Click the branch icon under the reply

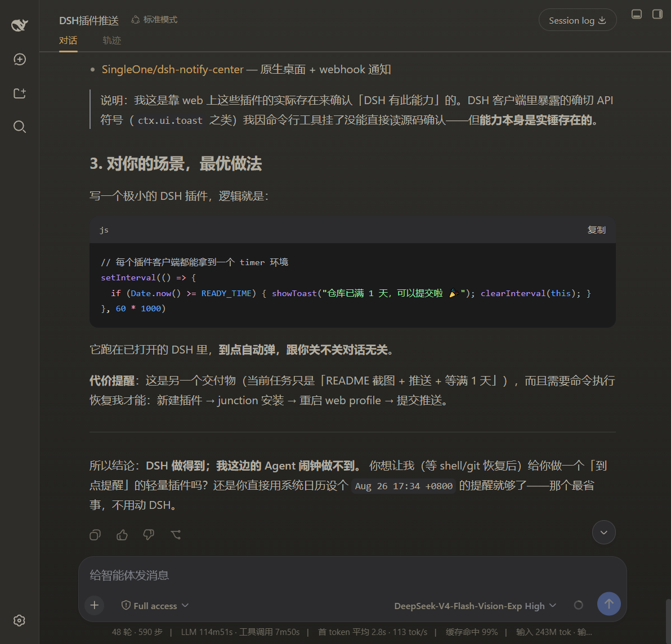click(x=176, y=535)
